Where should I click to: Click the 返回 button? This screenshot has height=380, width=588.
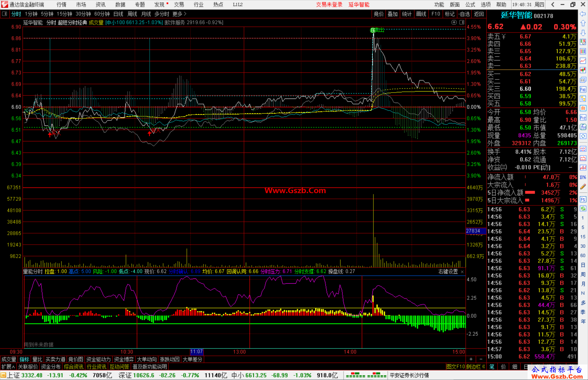479,14
